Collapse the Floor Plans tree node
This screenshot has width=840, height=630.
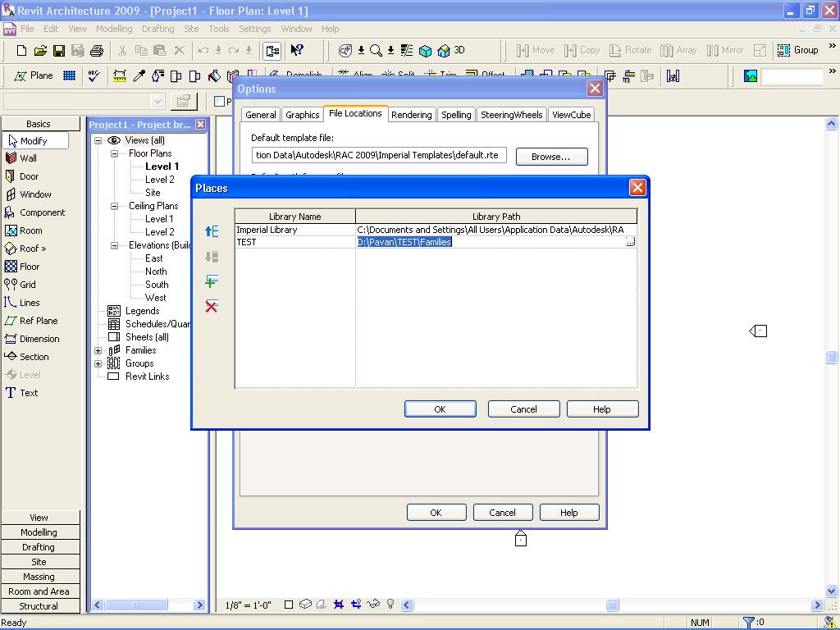coord(115,153)
